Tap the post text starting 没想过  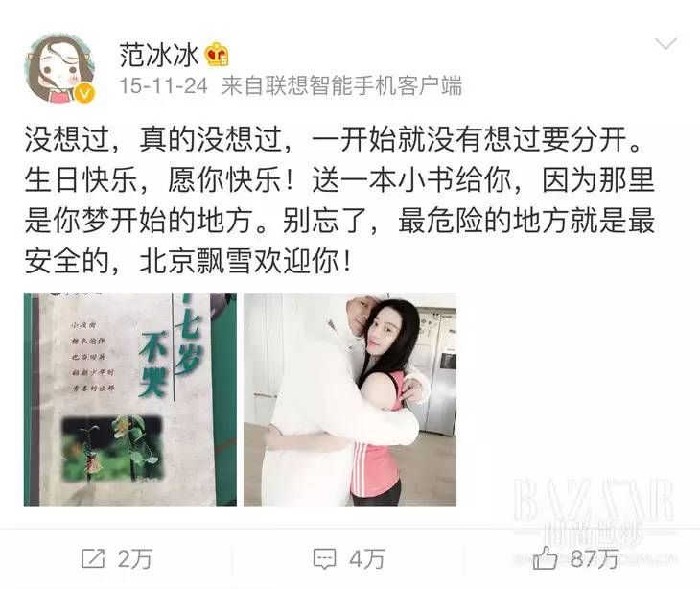pos(339,200)
